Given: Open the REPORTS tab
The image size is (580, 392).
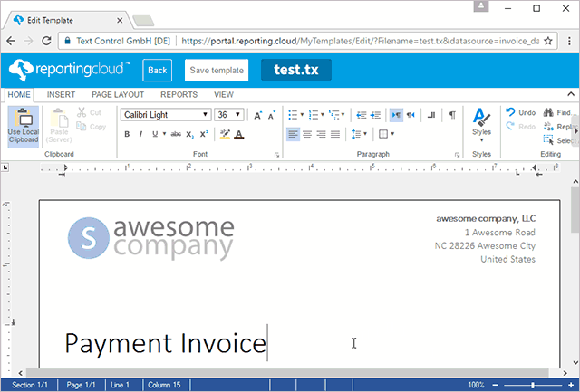Looking at the screenshot, I should coord(179,95).
